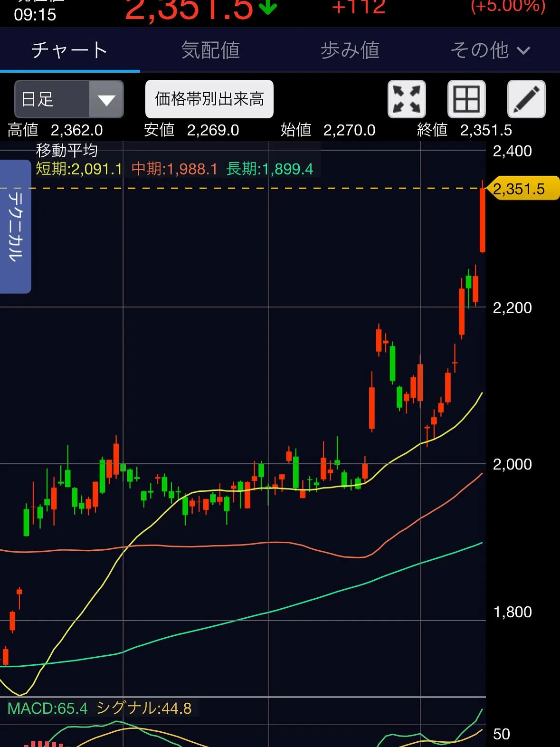Open the four-pane grid layout view
The width and height of the screenshot is (560, 747).
click(x=466, y=99)
